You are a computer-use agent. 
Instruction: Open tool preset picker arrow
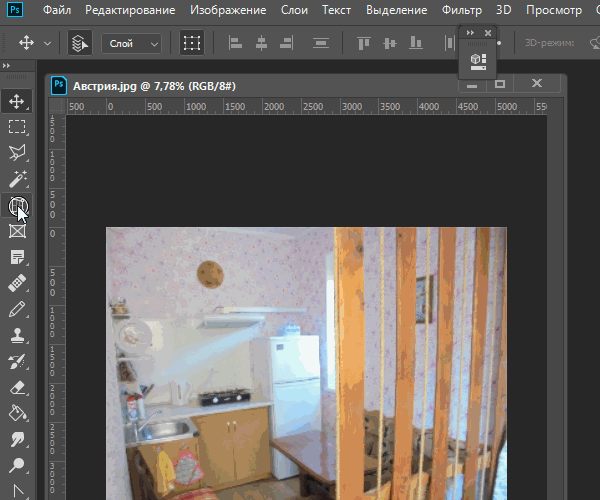coord(47,43)
